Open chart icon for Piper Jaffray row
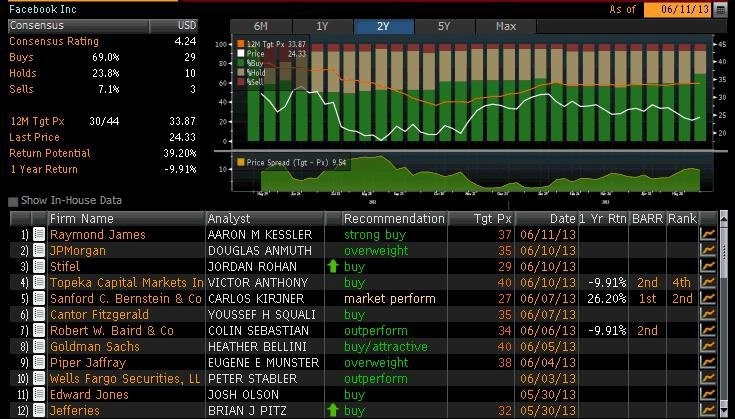Viewport: 735px width, 419px height. coord(708,362)
